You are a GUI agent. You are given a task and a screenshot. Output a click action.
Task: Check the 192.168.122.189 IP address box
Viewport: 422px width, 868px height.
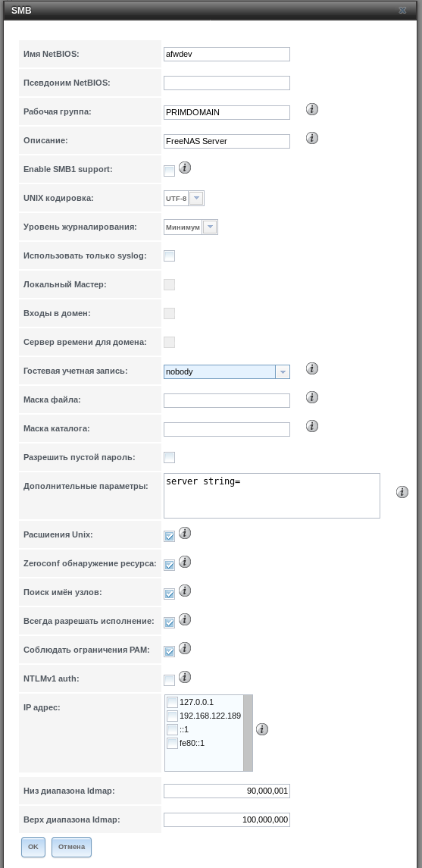pos(172,716)
